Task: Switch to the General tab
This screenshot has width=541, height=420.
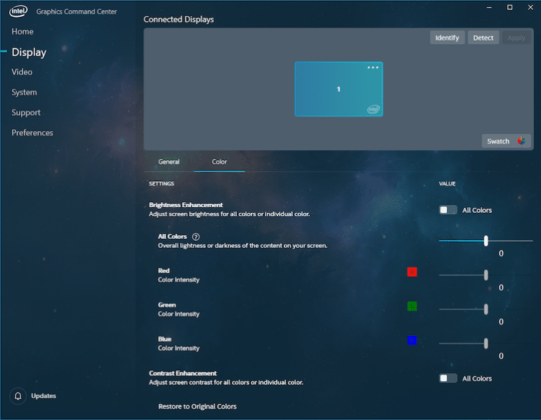Action: click(169, 162)
